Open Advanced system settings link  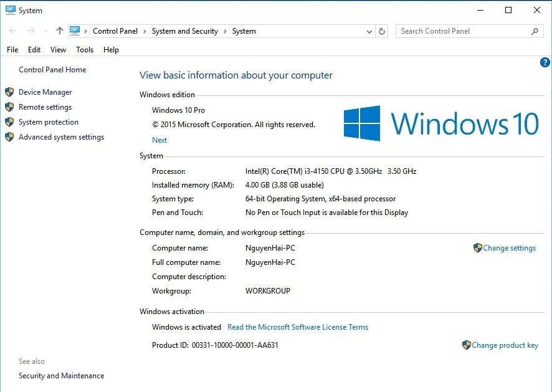[x=61, y=137]
